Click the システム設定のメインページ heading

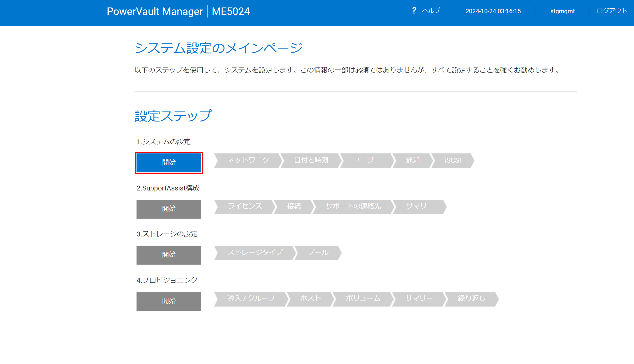[218, 48]
